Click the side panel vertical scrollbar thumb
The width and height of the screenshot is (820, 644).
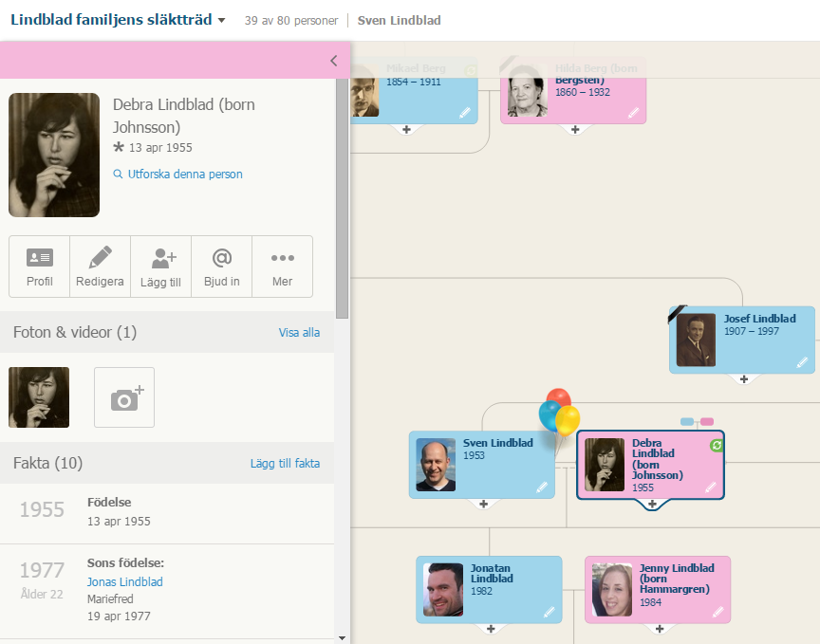342,198
